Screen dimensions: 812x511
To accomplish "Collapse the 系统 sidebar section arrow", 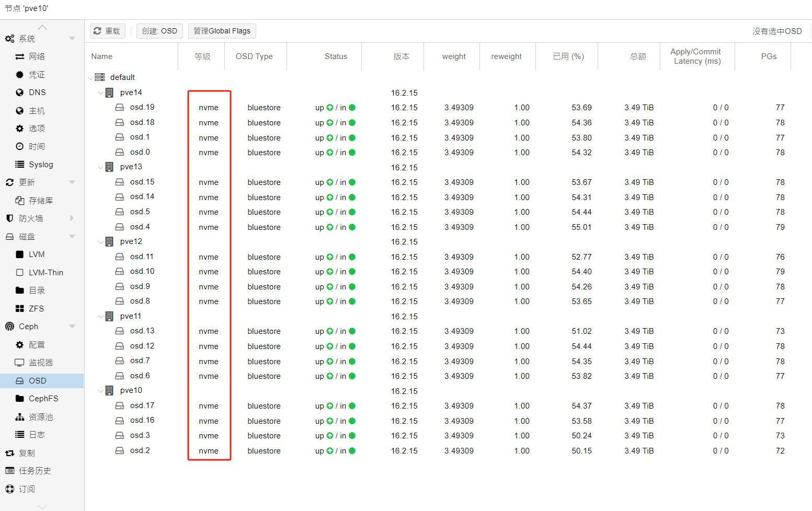I will tap(72, 38).
